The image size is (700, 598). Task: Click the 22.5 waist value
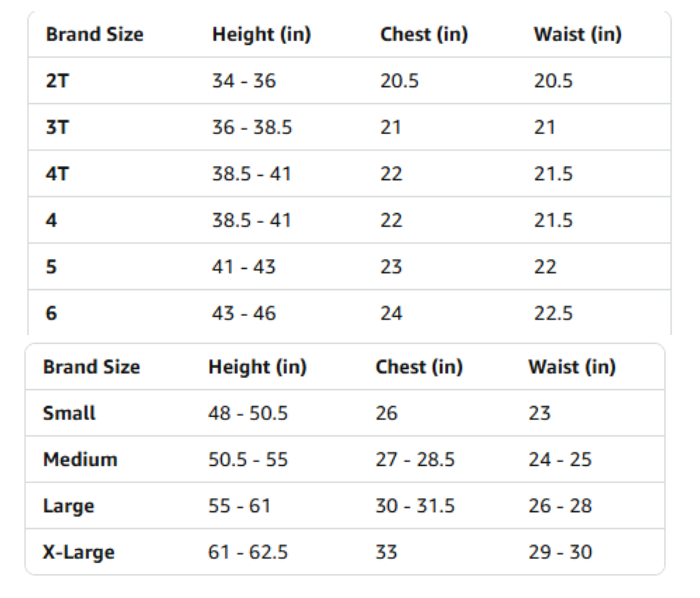click(553, 313)
